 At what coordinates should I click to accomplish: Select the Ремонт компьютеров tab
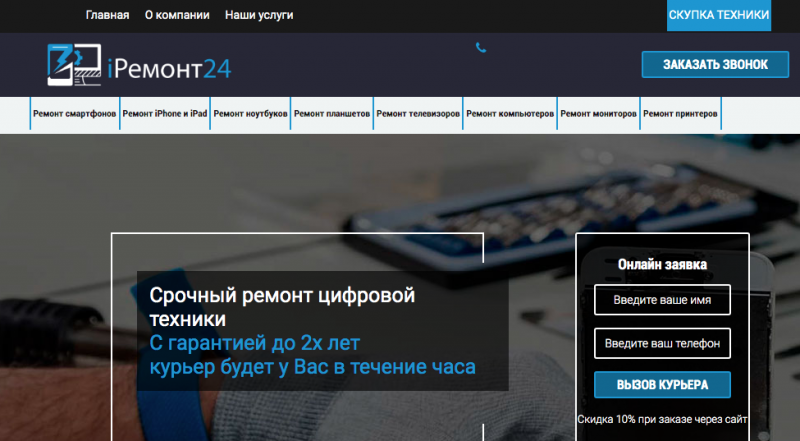[x=510, y=113]
